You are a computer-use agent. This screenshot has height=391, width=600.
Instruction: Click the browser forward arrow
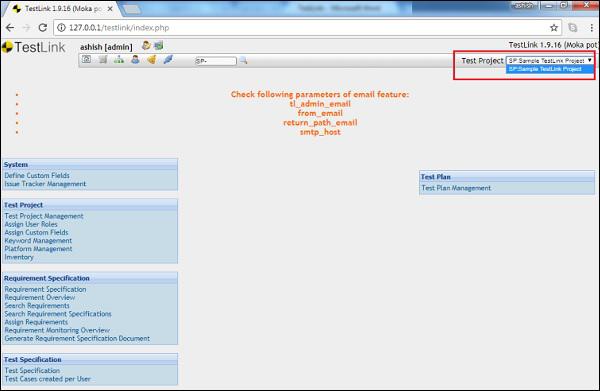click(26, 28)
